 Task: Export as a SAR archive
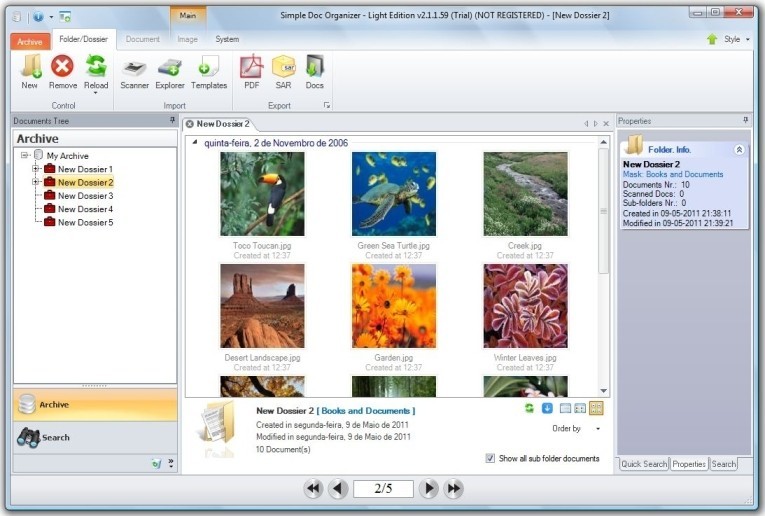coord(283,72)
